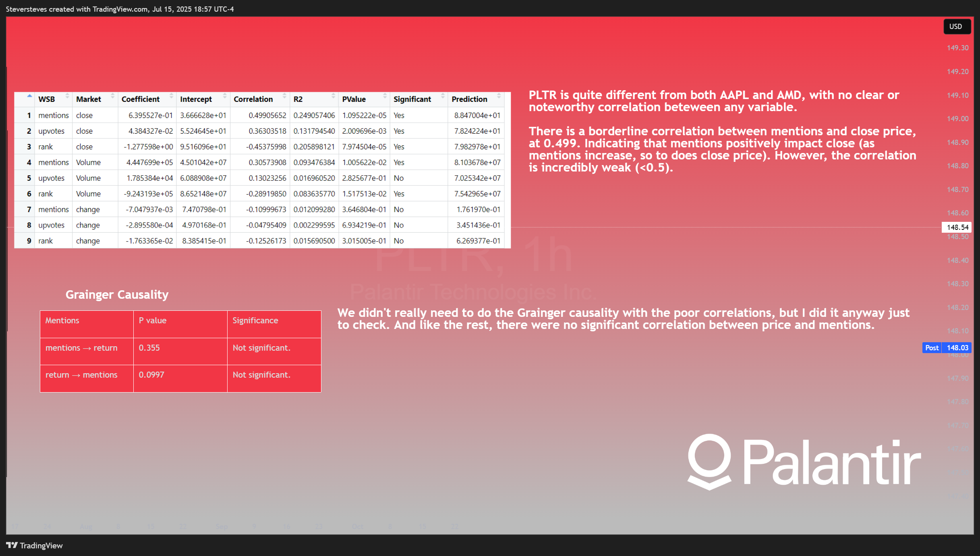This screenshot has width=980, height=556.
Task: Click the Significant column sort arrows
Action: pyautogui.click(x=443, y=96)
